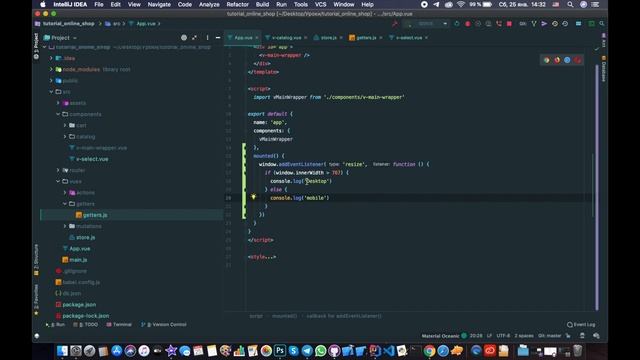Click the purple git push arrow icon
The width and height of the screenshot is (640, 360).
(544, 24)
